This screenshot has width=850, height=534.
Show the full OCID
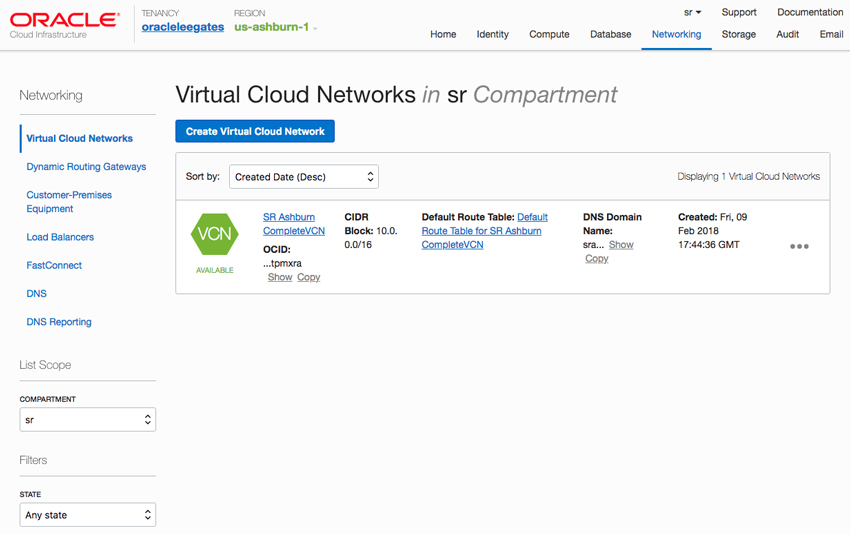(x=280, y=277)
